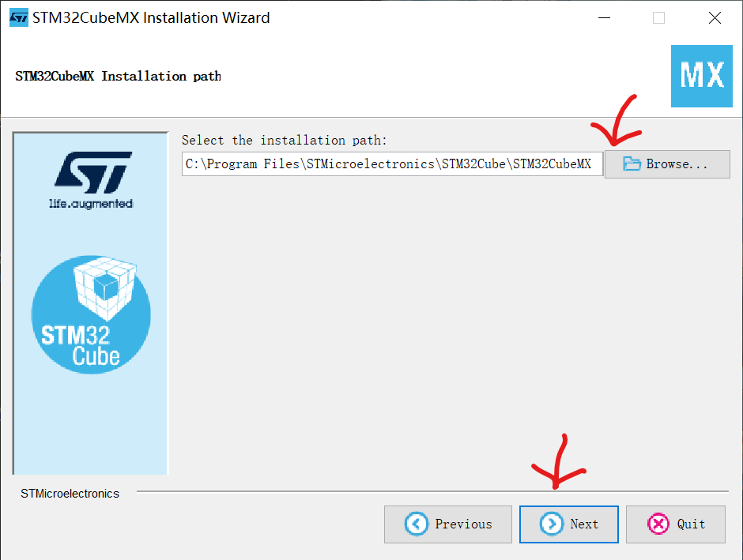Click the pink X icon on Quit
The image size is (743, 560).
(658, 524)
